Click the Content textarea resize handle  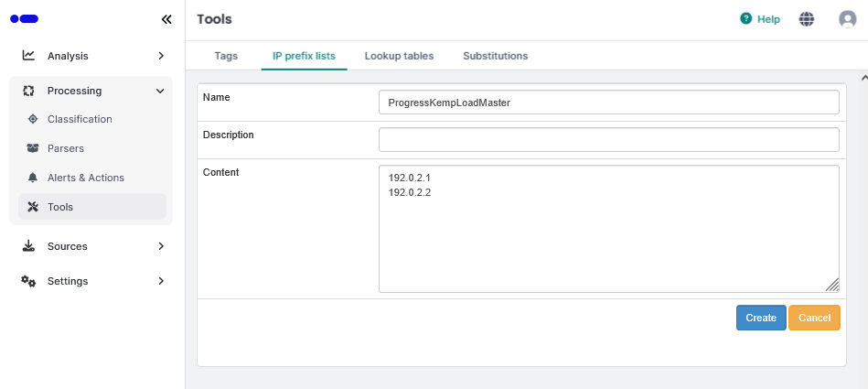click(x=832, y=286)
